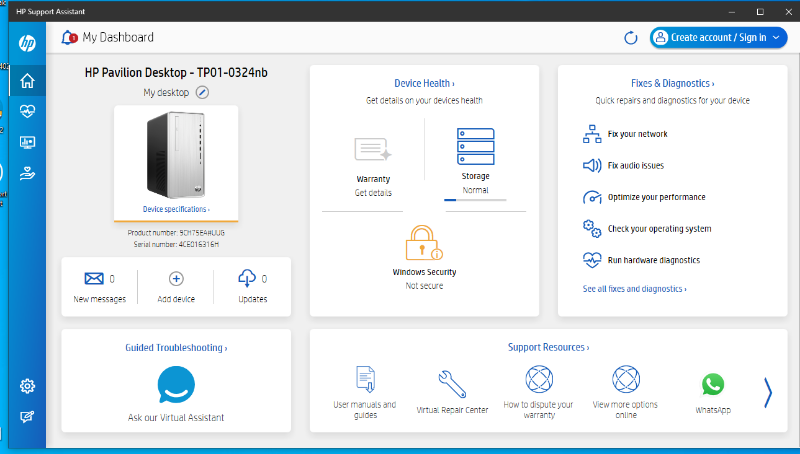Select Fix your network
This screenshot has width=800, height=454.
pyautogui.click(x=636, y=134)
